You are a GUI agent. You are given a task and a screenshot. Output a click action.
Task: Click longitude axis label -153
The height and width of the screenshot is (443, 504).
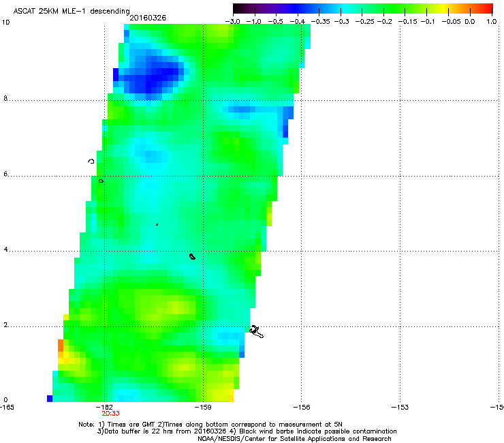(x=400, y=408)
